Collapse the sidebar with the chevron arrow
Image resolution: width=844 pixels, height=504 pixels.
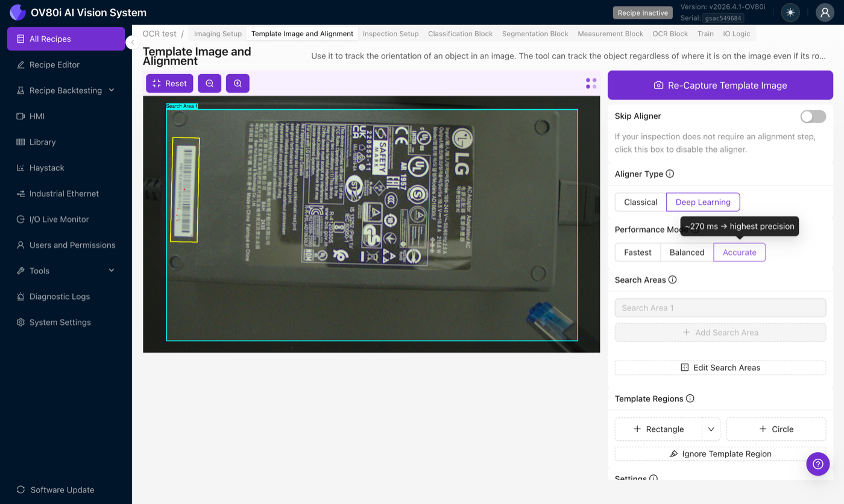tap(132, 42)
